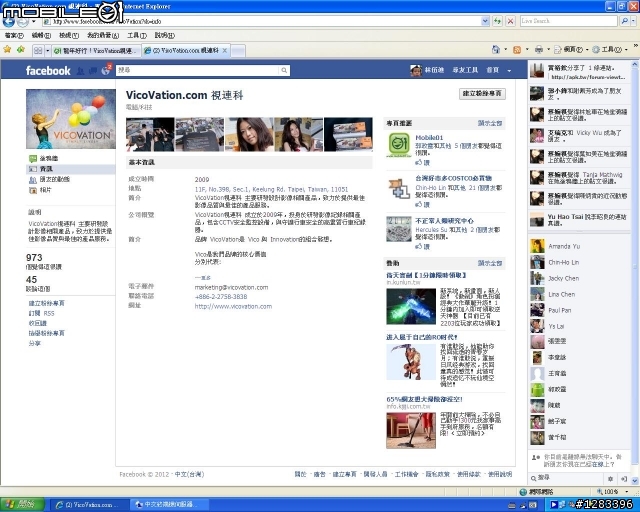The width and height of the screenshot is (640, 512).
Task: Switch to the first browser tab
Action: coord(97,51)
